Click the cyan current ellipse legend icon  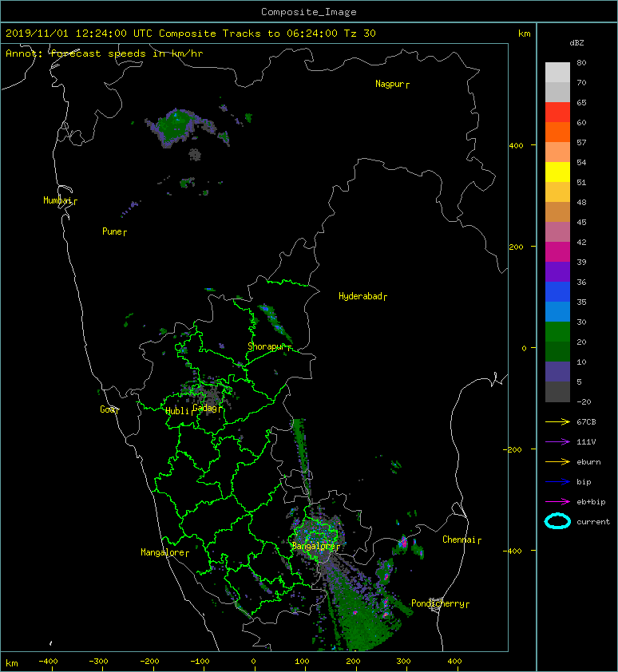pyautogui.click(x=557, y=521)
